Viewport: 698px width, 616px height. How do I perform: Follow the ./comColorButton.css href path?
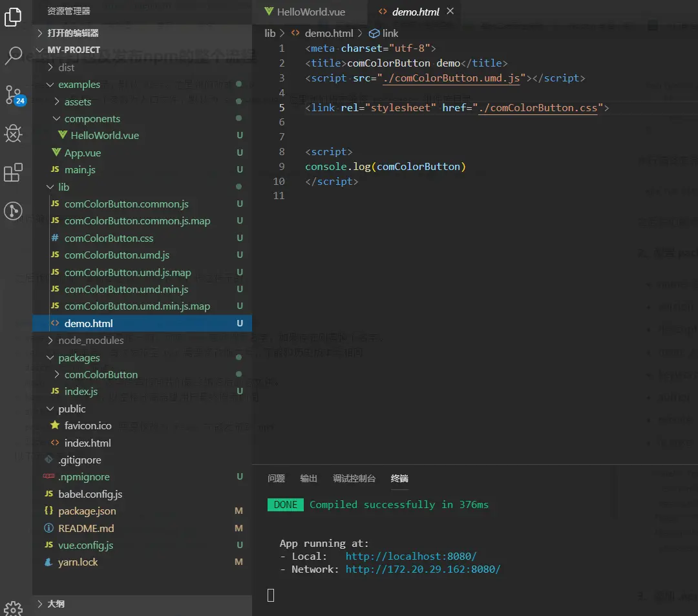tap(538, 108)
